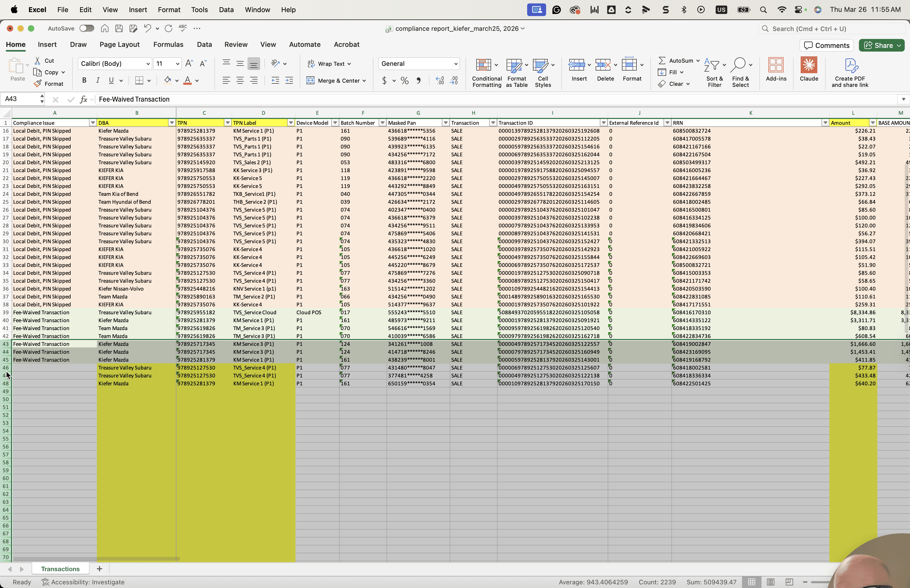Screen dimensions: 910x588
Task: Toggle Wrap Text
Action: pos(329,64)
